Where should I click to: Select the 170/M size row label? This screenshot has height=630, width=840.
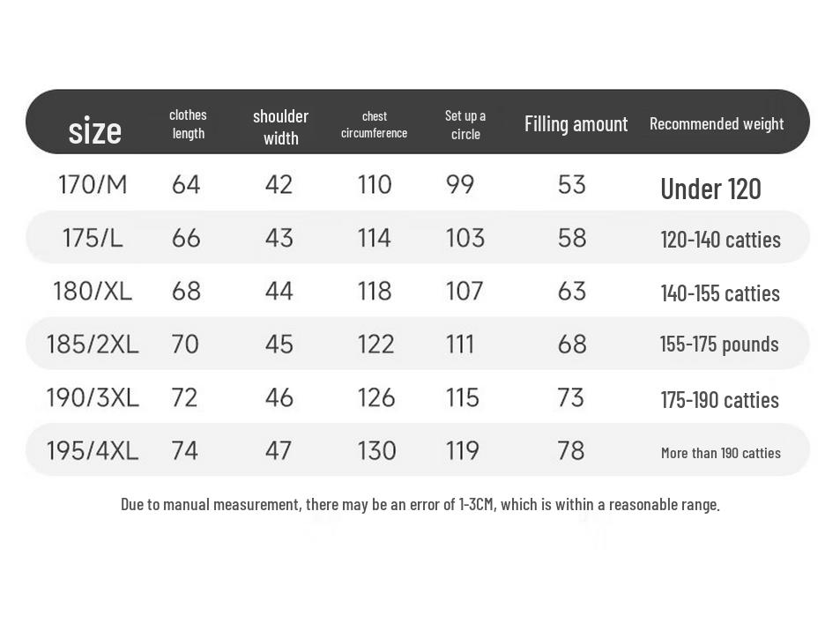click(93, 185)
